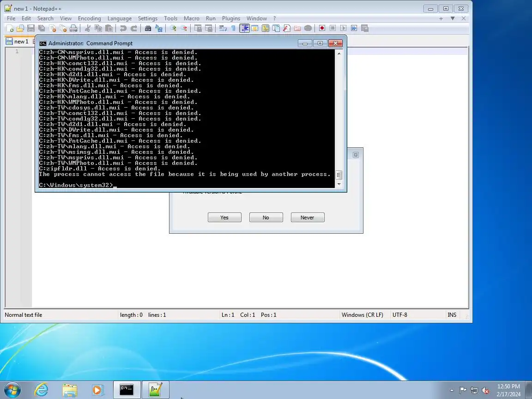This screenshot has width=532, height=399.
Task: Click the Open file toolbar icon
Action: point(20,29)
